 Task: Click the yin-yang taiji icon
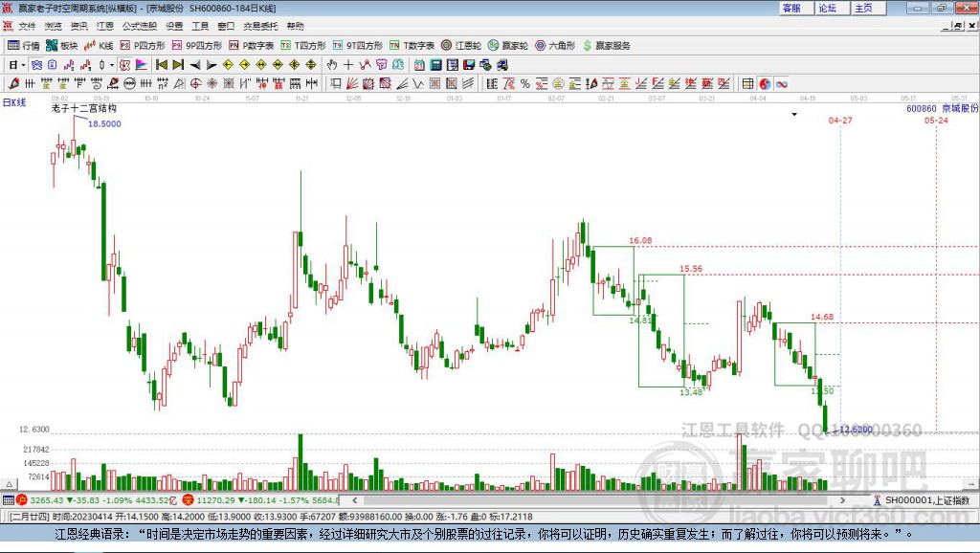pos(765,83)
